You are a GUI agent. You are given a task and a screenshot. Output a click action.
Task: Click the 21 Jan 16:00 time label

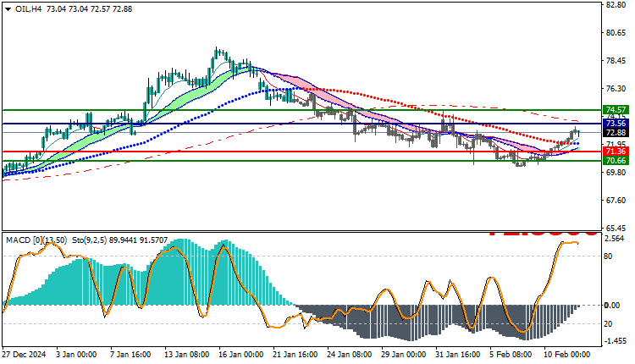tap(295, 355)
